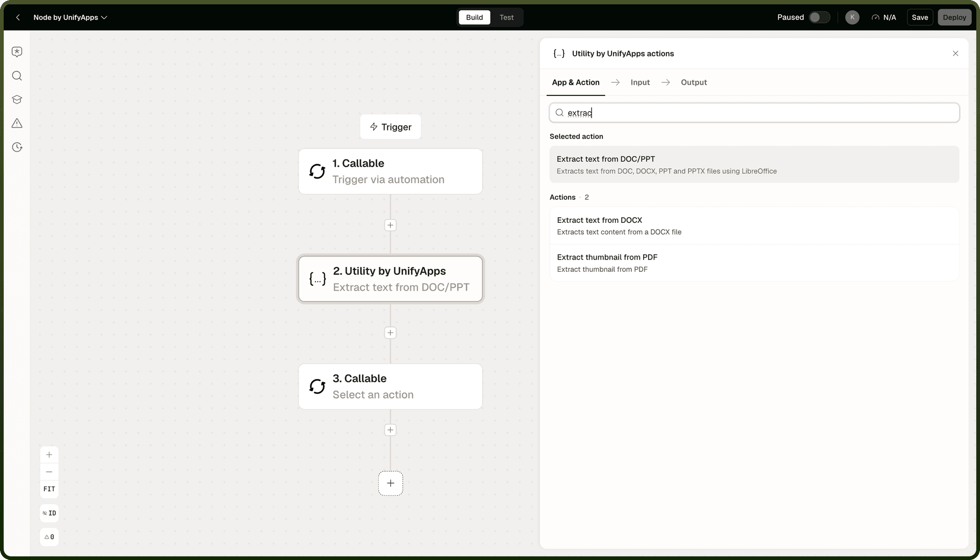This screenshot has height=560, width=980.
Task: Select the Trigger label on the canvas
Action: [x=390, y=127]
